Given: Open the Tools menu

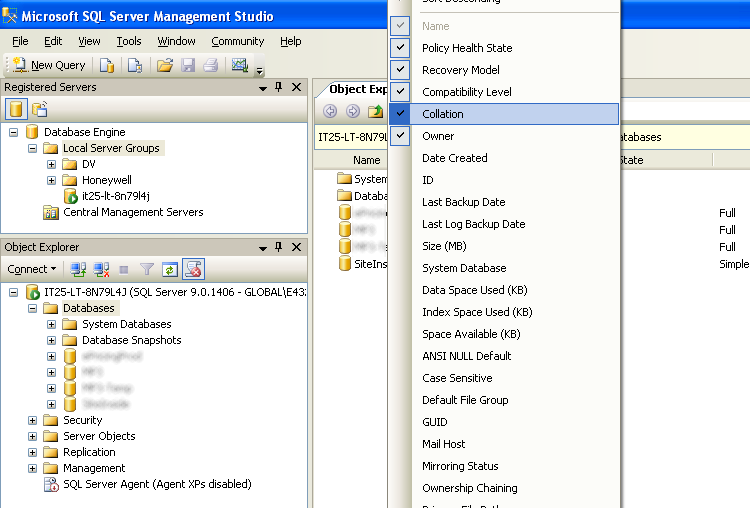Looking at the screenshot, I should tap(129, 41).
